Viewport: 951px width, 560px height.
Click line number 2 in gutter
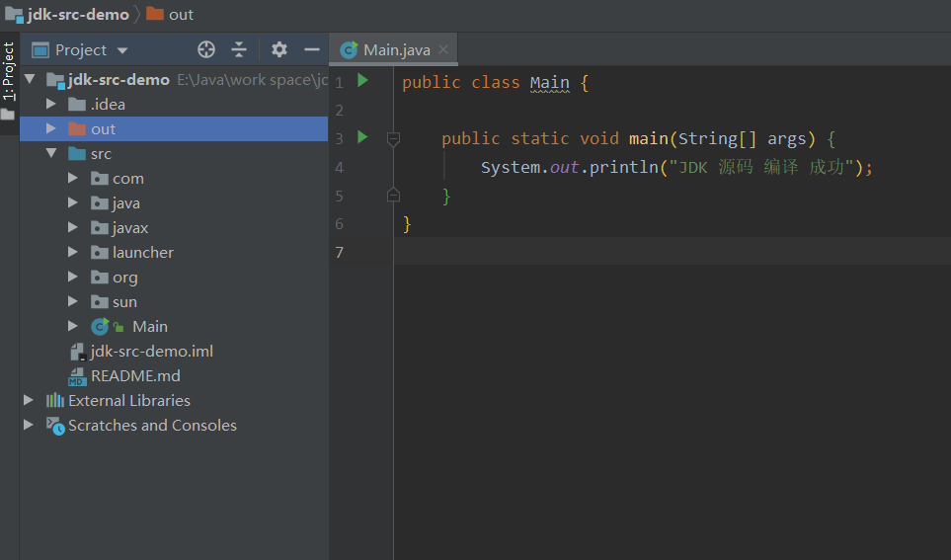pyautogui.click(x=339, y=111)
